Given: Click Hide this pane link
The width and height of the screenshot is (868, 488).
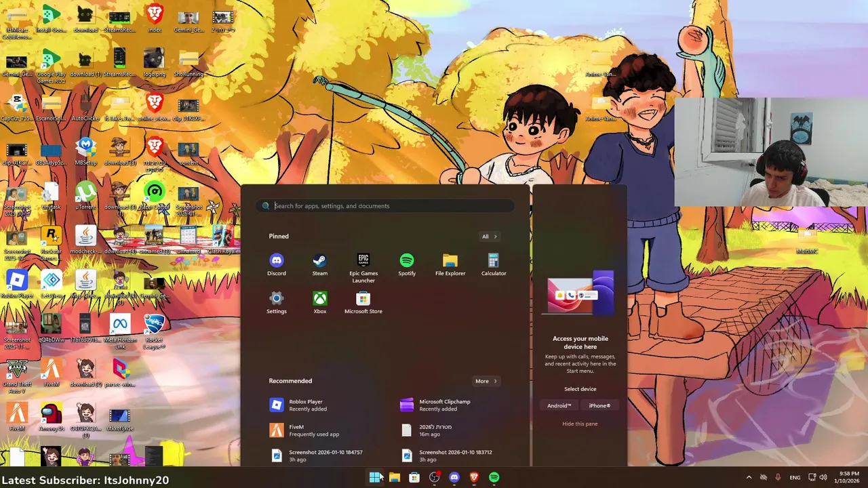Looking at the screenshot, I should [580, 424].
